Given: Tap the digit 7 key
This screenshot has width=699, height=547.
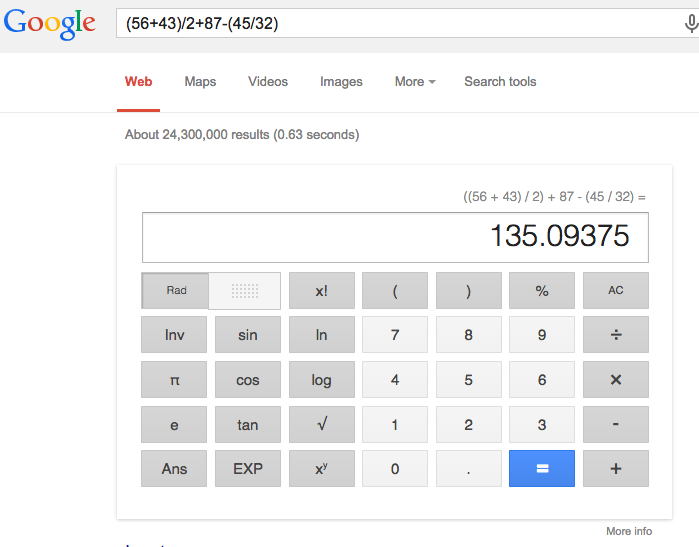Looking at the screenshot, I should [395, 335].
